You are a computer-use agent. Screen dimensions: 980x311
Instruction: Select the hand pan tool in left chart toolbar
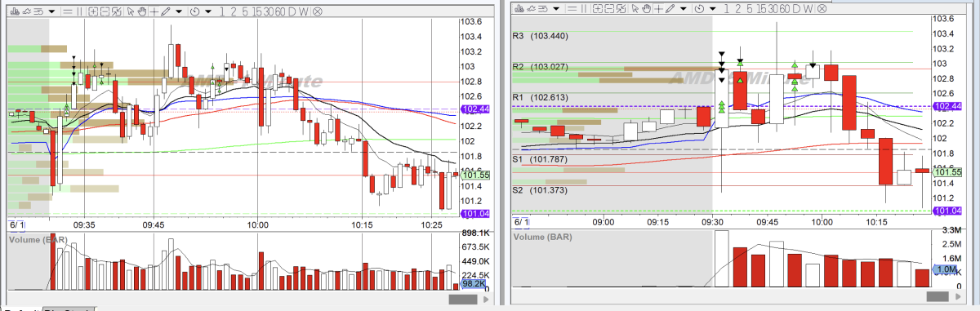(x=142, y=11)
